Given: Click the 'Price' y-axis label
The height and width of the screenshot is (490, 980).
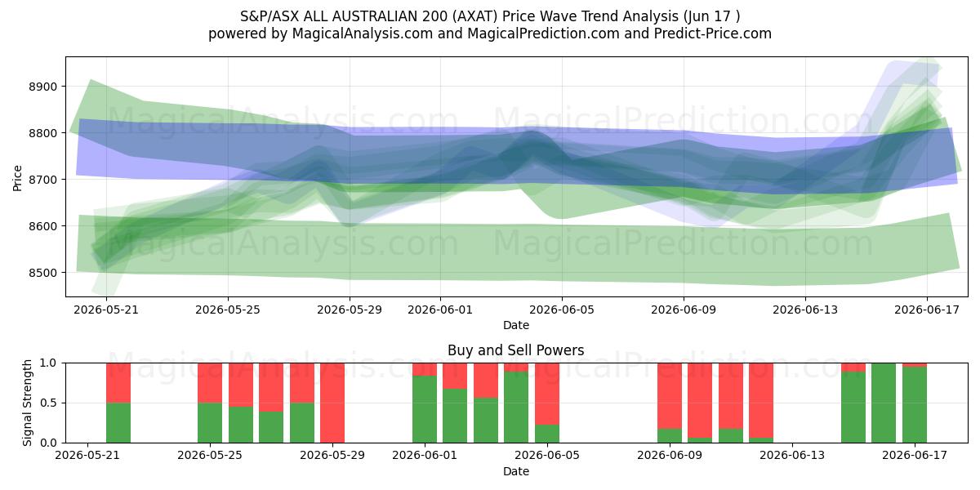Looking at the screenshot, I should 18,177.
